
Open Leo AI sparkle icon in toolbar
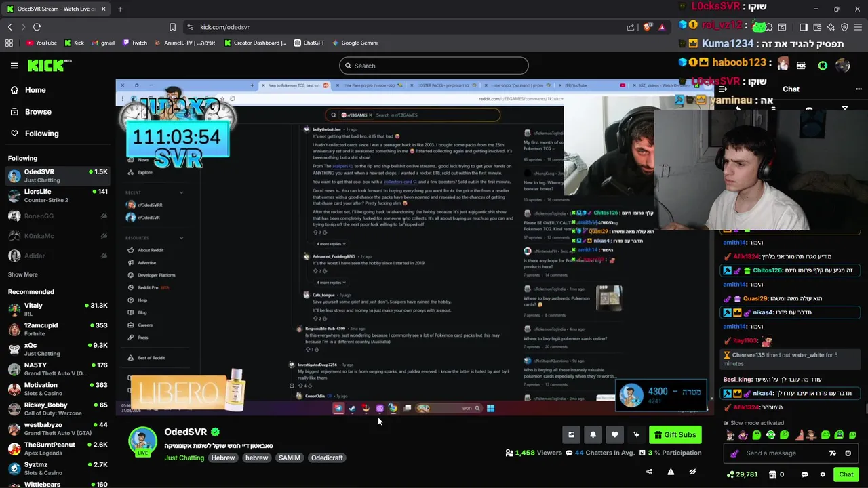tap(831, 27)
